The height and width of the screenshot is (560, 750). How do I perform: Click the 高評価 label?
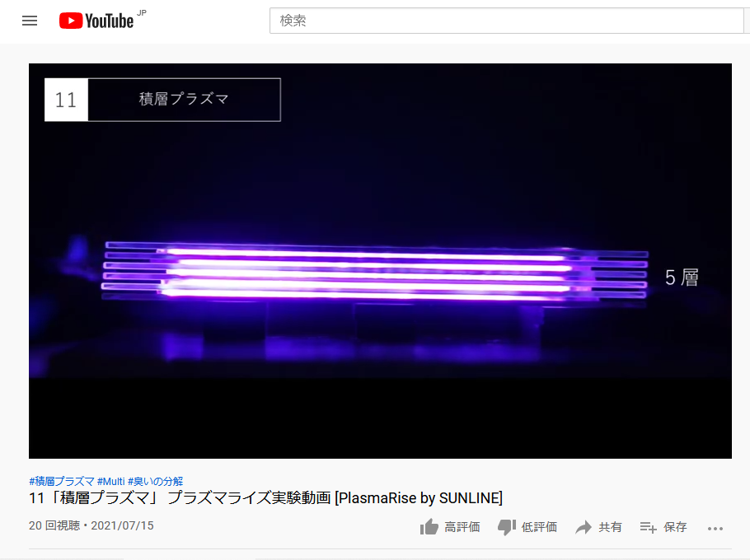[x=462, y=527]
